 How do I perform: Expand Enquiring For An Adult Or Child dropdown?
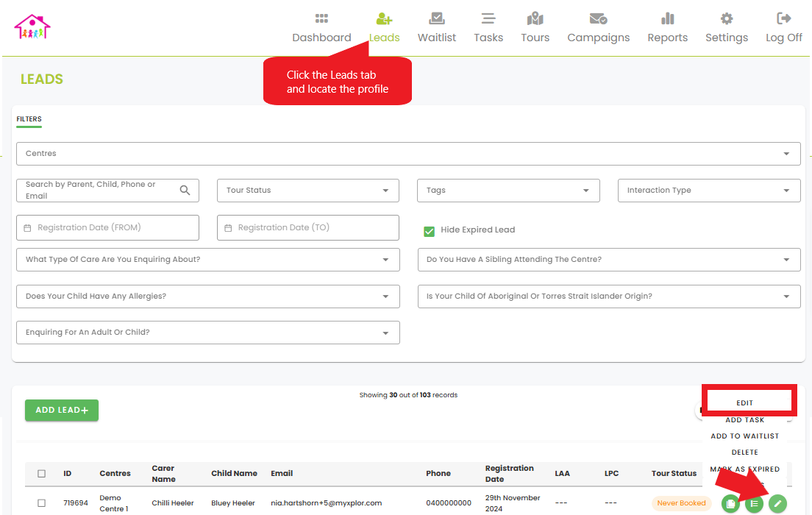[208, 333]
